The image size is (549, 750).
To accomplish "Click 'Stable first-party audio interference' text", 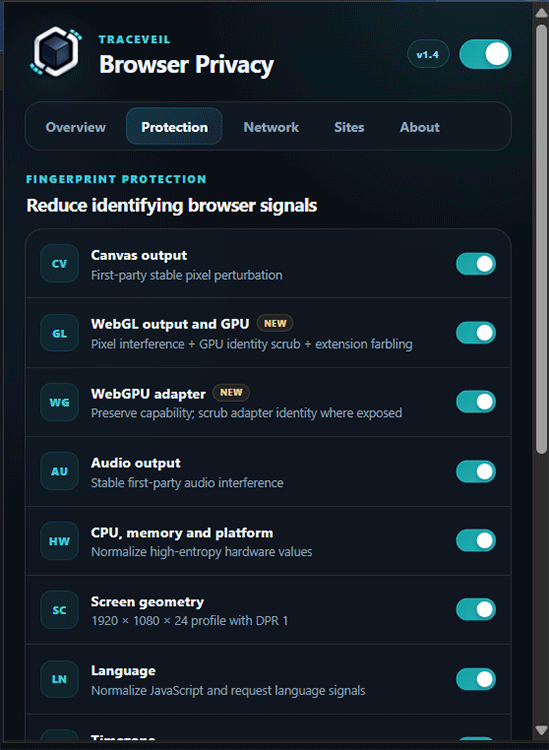I will (x=187, y=483).
